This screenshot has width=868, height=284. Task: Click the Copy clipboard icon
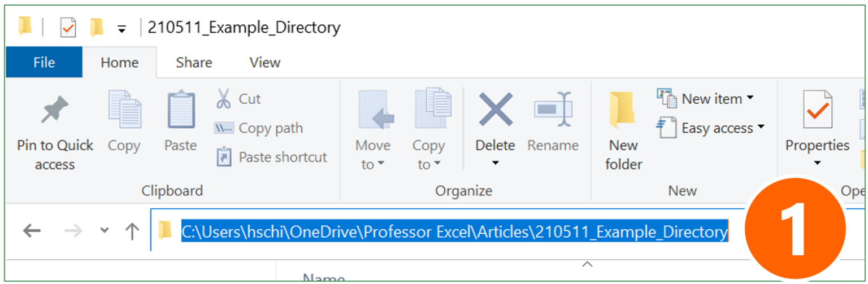[x=124, y=111]
